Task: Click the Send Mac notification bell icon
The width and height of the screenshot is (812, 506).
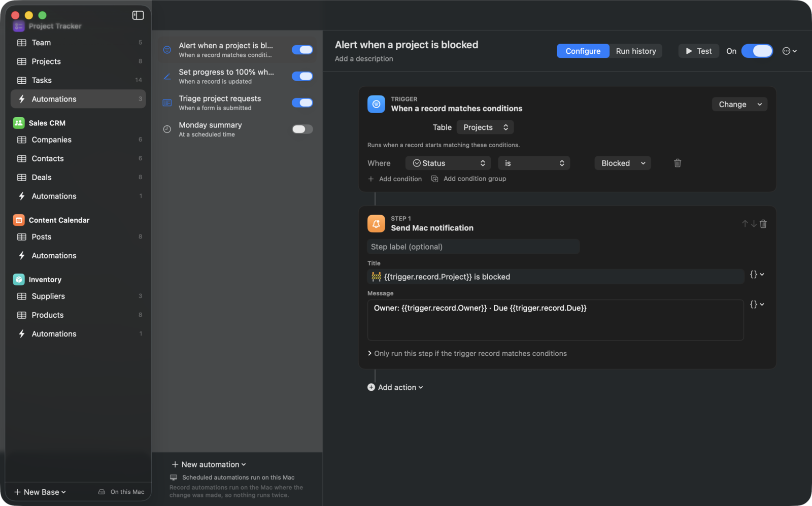Action: [x=376, y=223]
